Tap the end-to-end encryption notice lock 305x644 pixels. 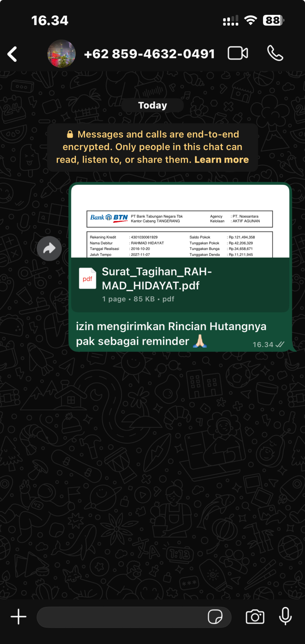[70, 134]
